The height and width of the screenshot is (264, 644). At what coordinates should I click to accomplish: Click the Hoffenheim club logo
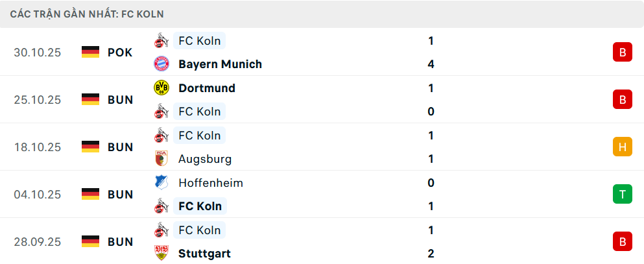click(161, 183)
